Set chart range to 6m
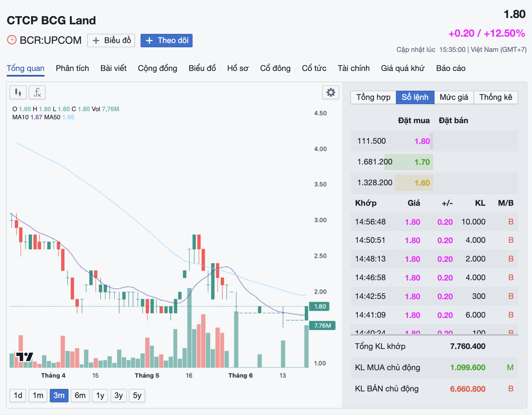This screenshot has width=532, height=415. 80,395
